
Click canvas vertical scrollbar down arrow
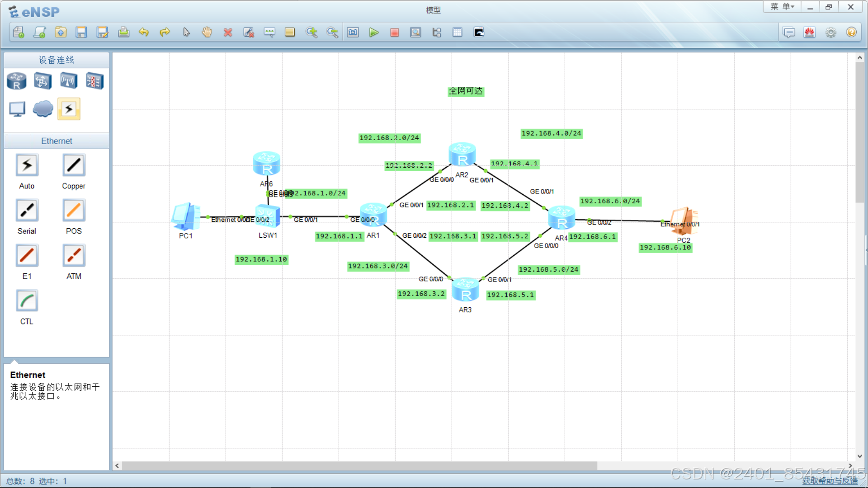tap(859, 456)
